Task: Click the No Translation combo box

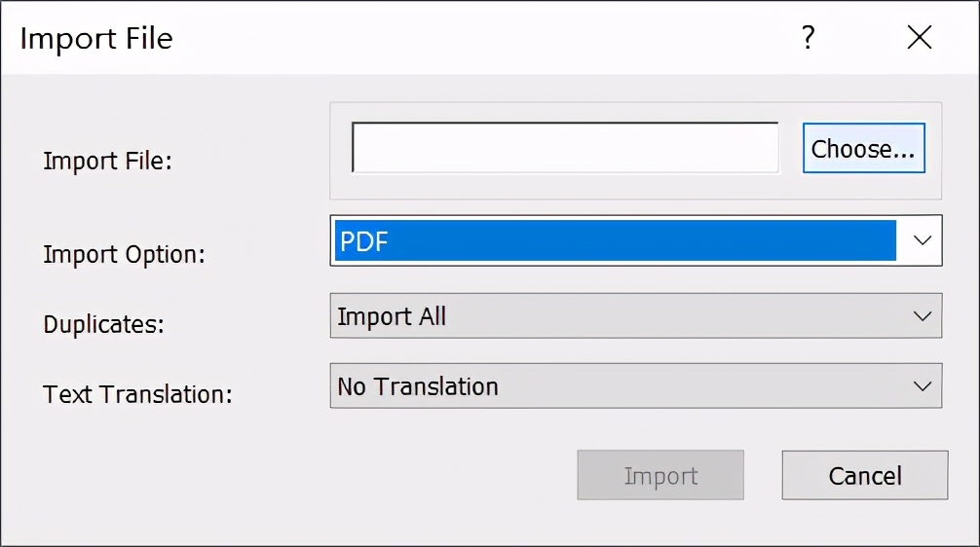Action: coord(635,385)
